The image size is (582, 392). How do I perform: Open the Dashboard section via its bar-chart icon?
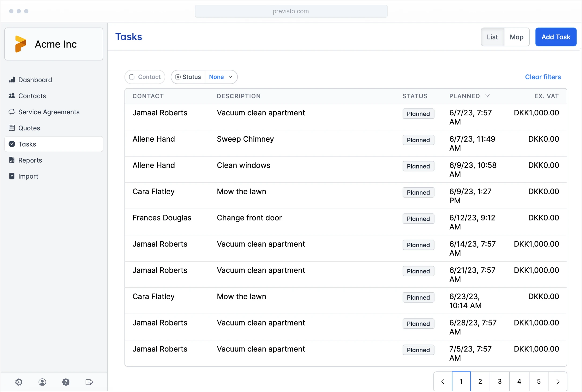(12, 80)
